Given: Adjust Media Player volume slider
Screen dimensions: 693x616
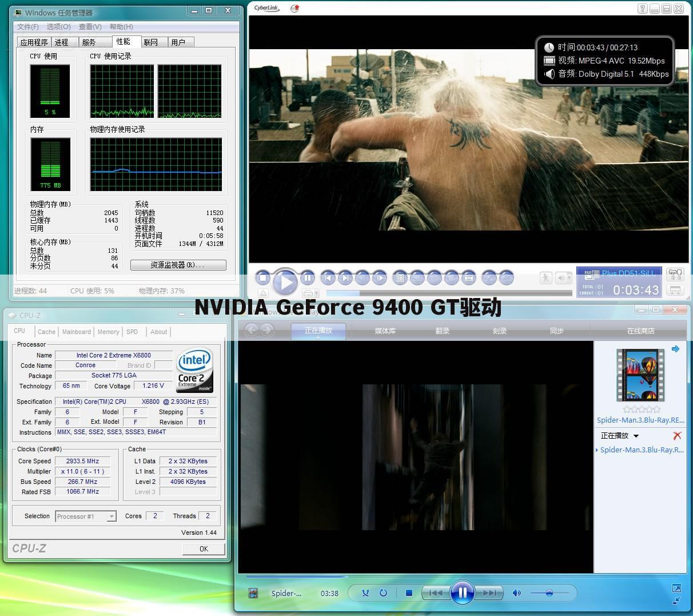Looking at the screenshot, I should tap(549, 593).
